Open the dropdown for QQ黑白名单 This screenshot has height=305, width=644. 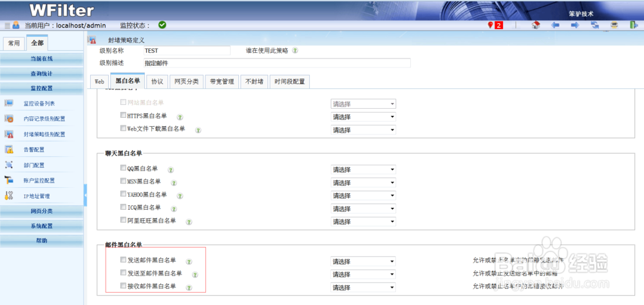[363, 169]
